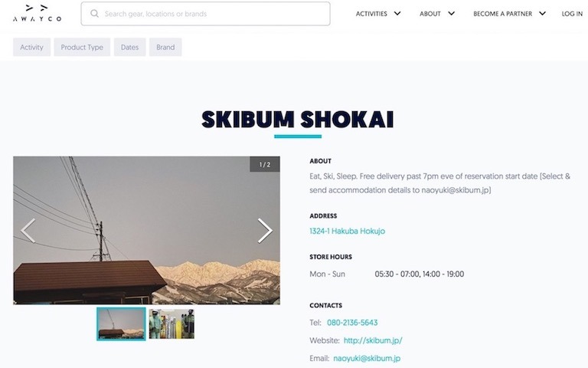Show previous photo with left arrow
The height and width of the screenshot is (368, 588).
coord(28,231)
